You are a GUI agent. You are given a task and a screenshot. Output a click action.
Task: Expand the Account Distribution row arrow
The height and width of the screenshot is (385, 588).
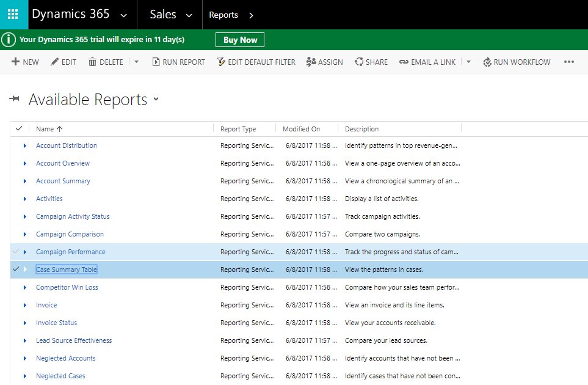tap(25, 145)
